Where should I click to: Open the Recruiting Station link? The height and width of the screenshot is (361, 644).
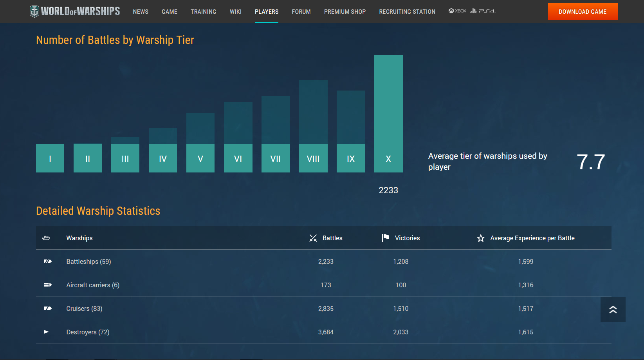(x=407, y=12)
